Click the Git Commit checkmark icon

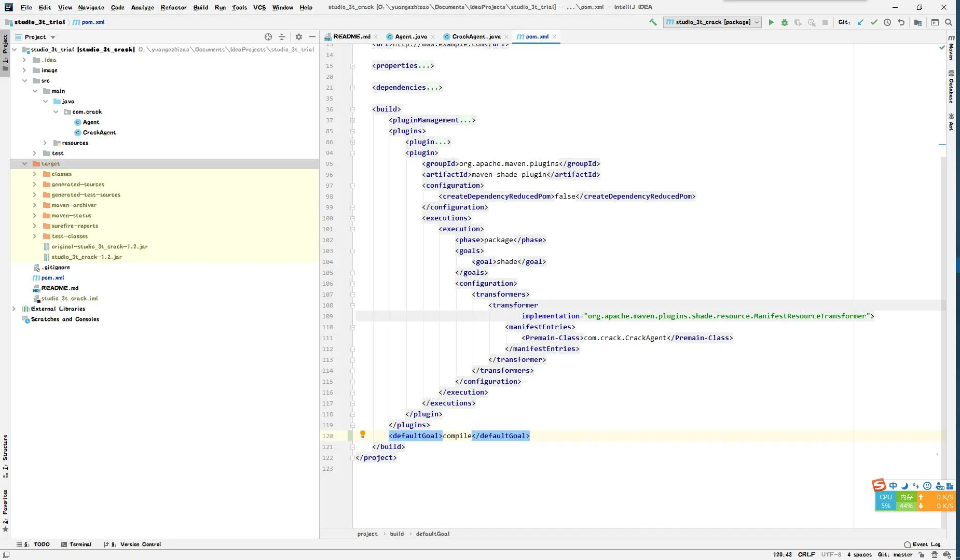pyautogui.click(x=874, y=22)
